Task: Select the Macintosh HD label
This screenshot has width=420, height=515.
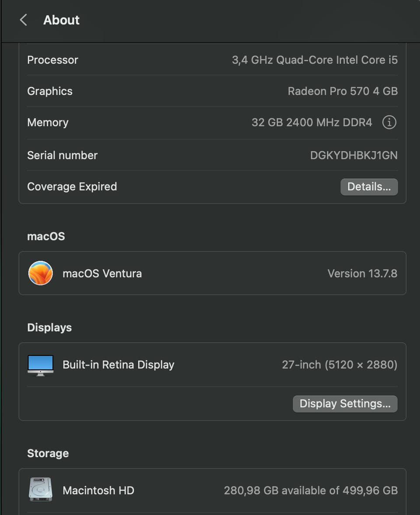Action: click(x=98, y=490)
